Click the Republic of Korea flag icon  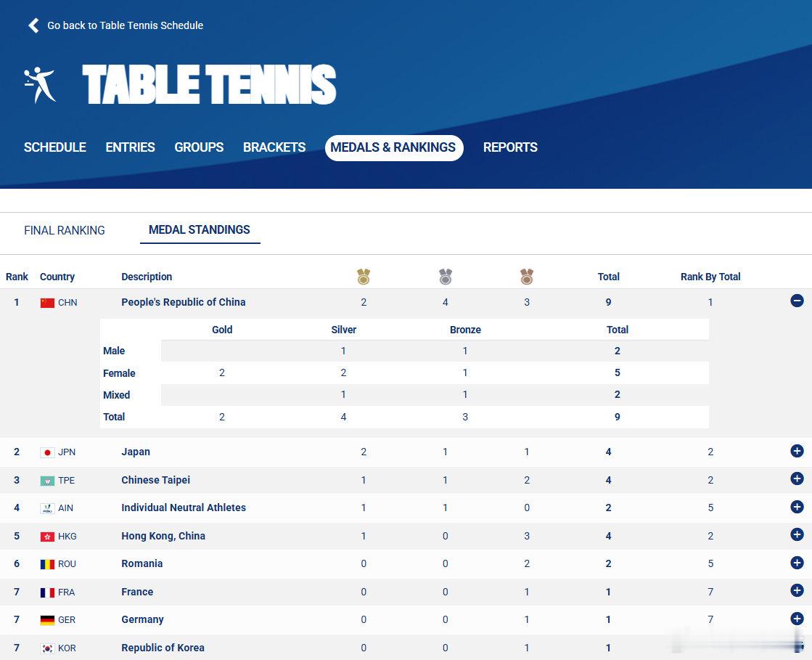pos(47,648)
